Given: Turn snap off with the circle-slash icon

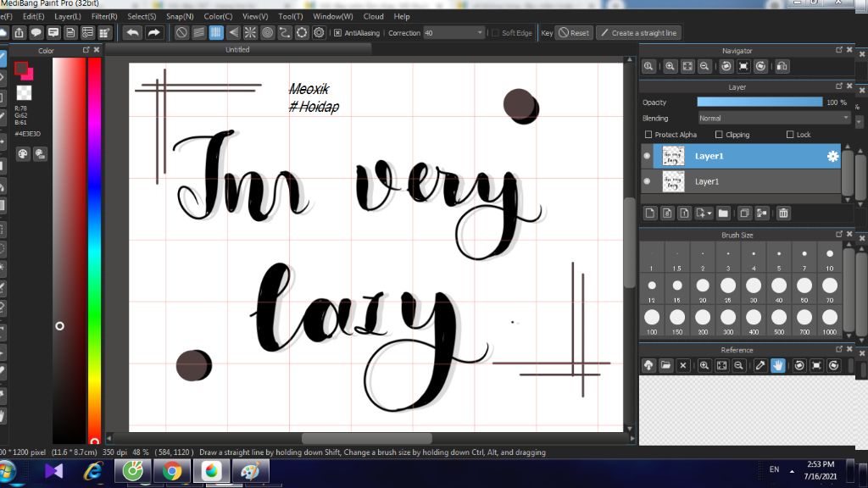Looking at the screenshot, I should 181,33.
